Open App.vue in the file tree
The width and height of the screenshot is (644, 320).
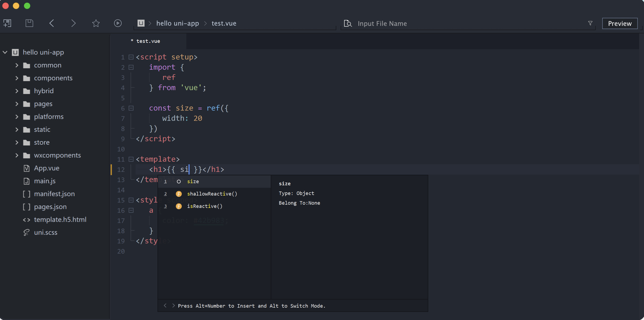pyautogui.click(x=47, y=168)
